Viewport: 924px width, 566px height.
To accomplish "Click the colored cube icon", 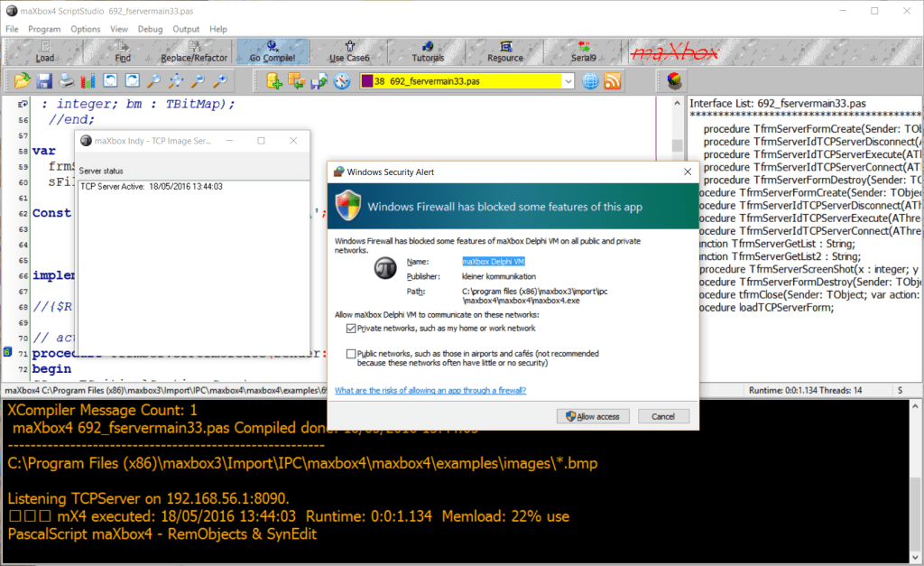I will point(674,81).
